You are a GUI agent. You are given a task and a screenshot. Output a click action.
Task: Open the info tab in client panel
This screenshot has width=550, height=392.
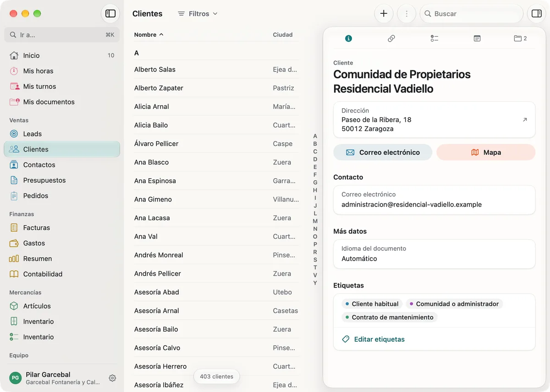[x=348, y=38]
